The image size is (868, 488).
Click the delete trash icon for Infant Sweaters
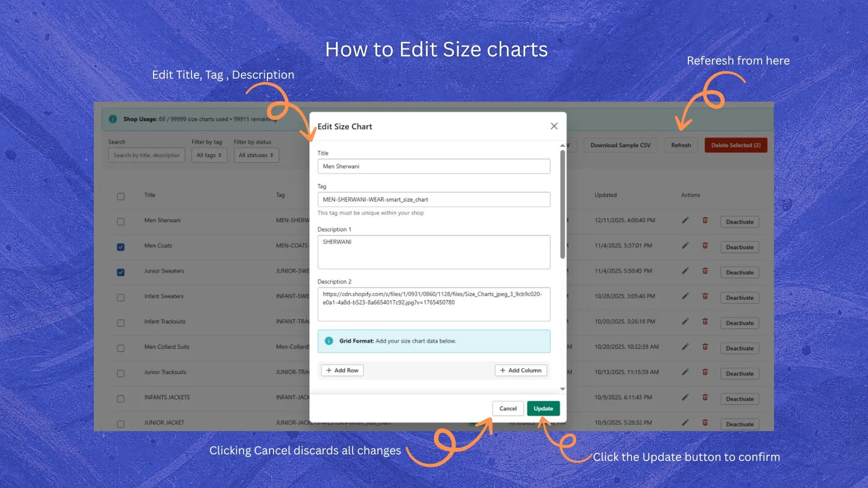[705, 296]
